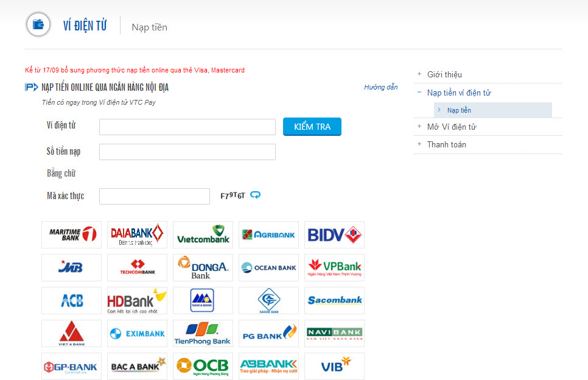
Task: Click the red Visa, Mastercard notice text
Action: point(135,70)
